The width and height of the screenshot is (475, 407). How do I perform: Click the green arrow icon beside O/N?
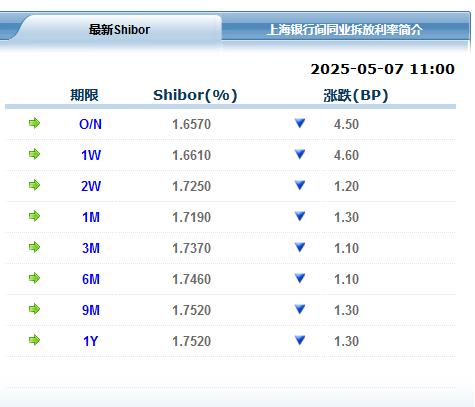(x=34, y=123)
